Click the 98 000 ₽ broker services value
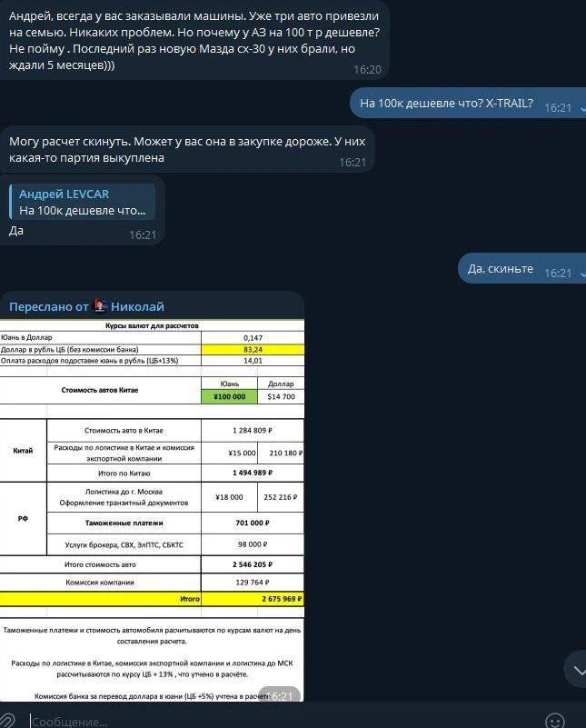586x728 pixels. [253, 544]
